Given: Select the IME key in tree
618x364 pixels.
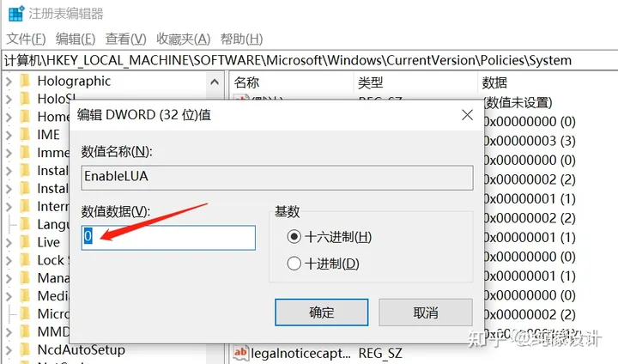Looking at the screenshot, I should point(48,135).
